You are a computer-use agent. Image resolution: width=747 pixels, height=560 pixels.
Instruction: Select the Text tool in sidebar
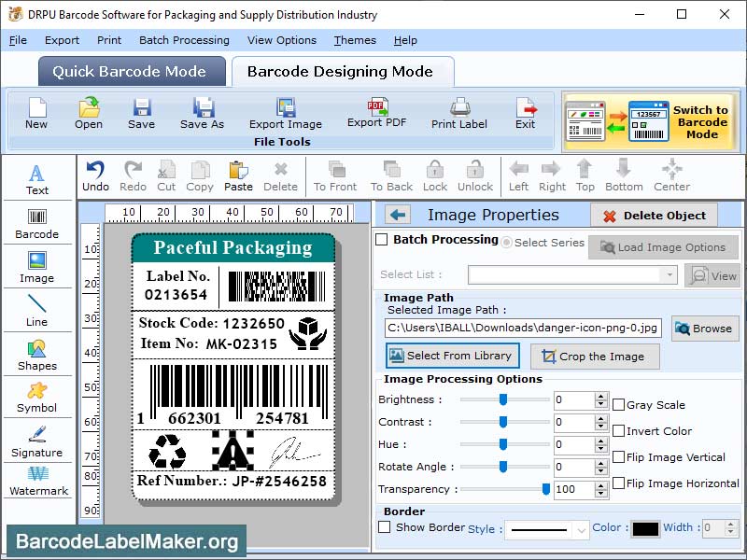[x=36, y=178]
